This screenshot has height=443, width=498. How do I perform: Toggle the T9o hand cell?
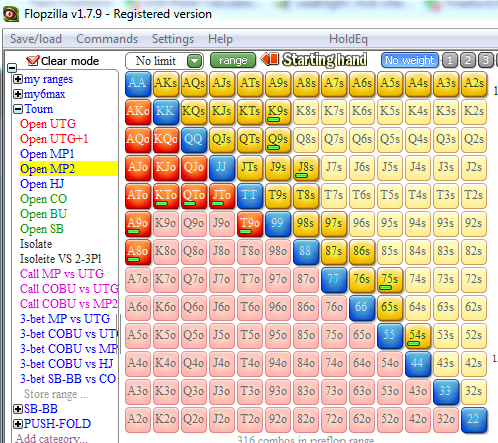250,223
